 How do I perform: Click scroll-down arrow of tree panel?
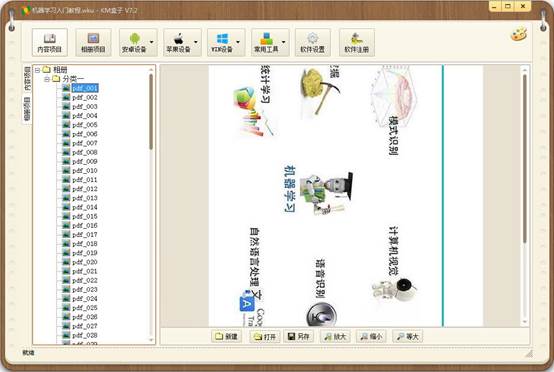point(151,340)
